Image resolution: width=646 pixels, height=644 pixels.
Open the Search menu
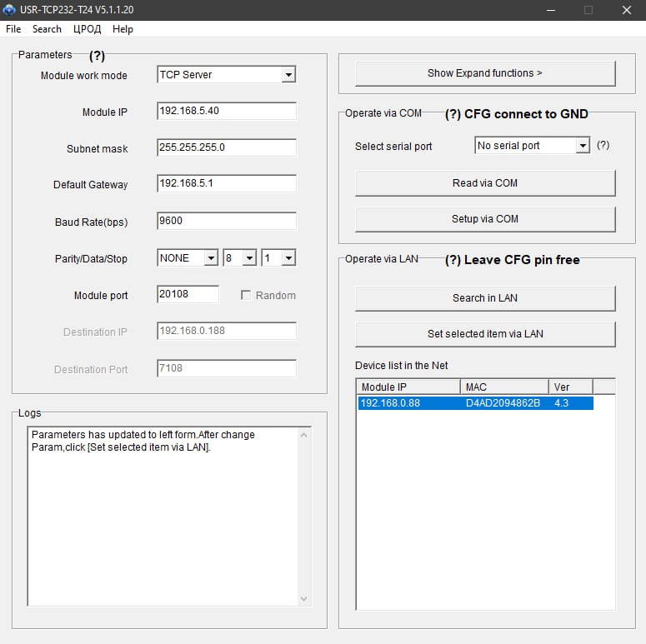[x=47, y=29]
